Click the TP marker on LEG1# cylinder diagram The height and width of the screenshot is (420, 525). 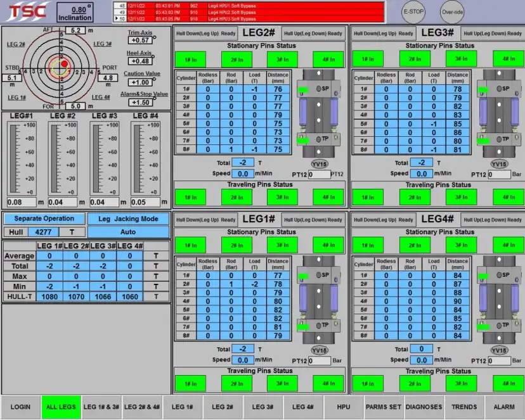[325, 324]
